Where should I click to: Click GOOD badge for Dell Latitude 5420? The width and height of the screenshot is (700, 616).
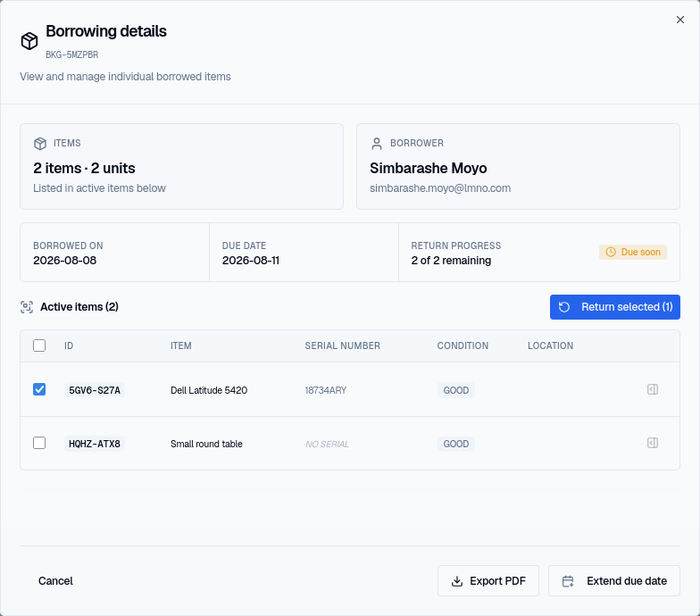tap(455, 390)
